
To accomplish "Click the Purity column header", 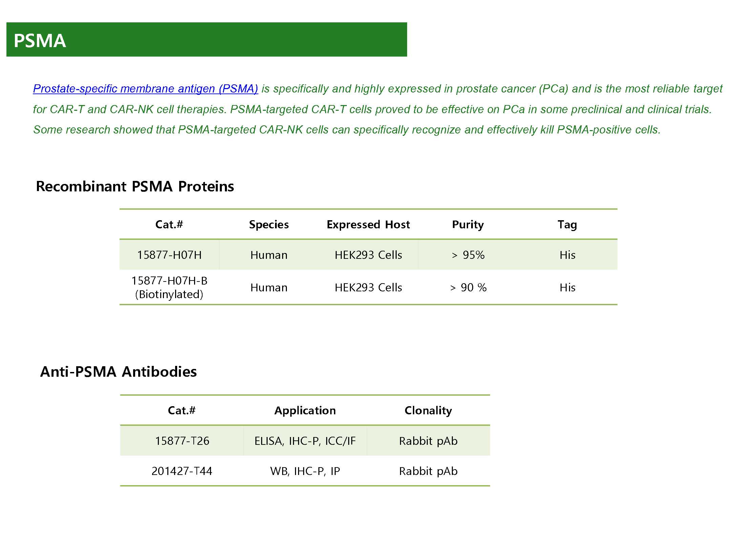I will coord(468,224).
